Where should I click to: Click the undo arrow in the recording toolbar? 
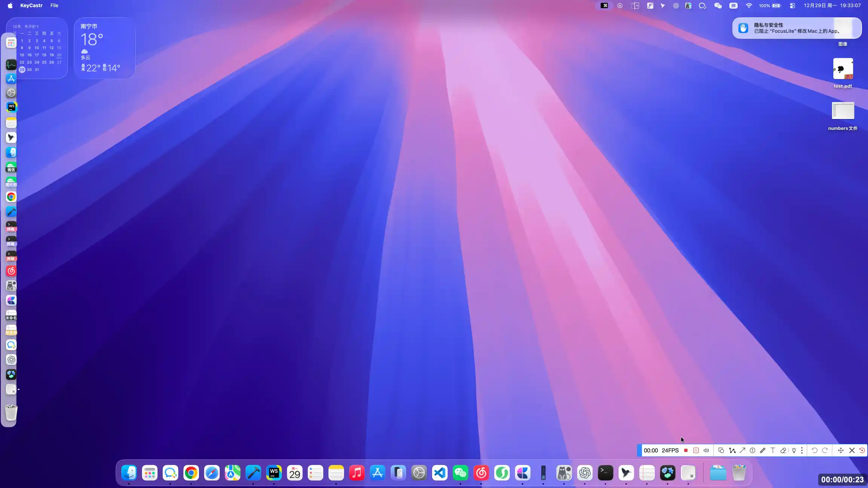point(814,450)
